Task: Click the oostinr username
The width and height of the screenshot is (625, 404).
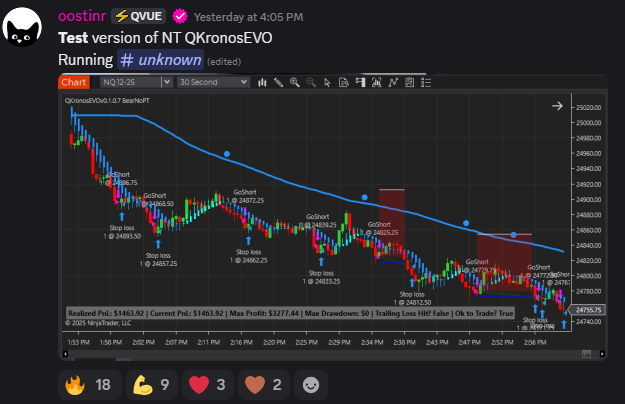Action: pyautogui.click(x=85, y=17)
